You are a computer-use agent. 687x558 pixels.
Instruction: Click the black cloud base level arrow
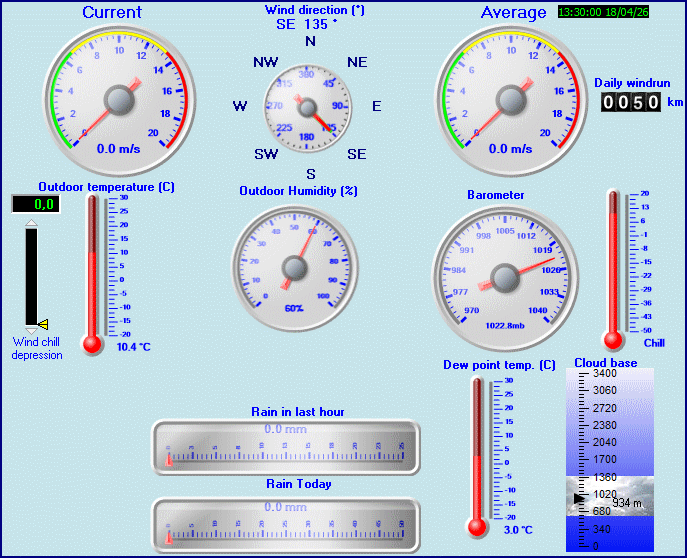coord(579,497)
